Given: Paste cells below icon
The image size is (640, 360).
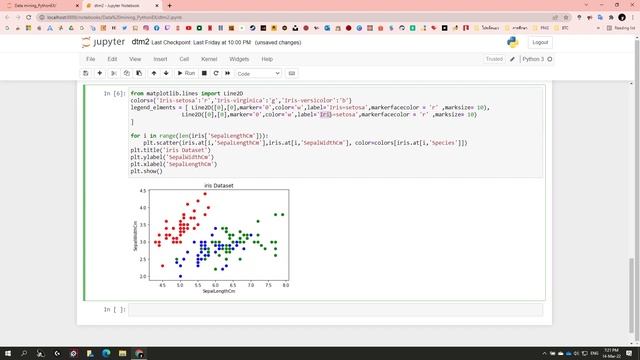Looking at the screenshot, I should pos(139,73).
